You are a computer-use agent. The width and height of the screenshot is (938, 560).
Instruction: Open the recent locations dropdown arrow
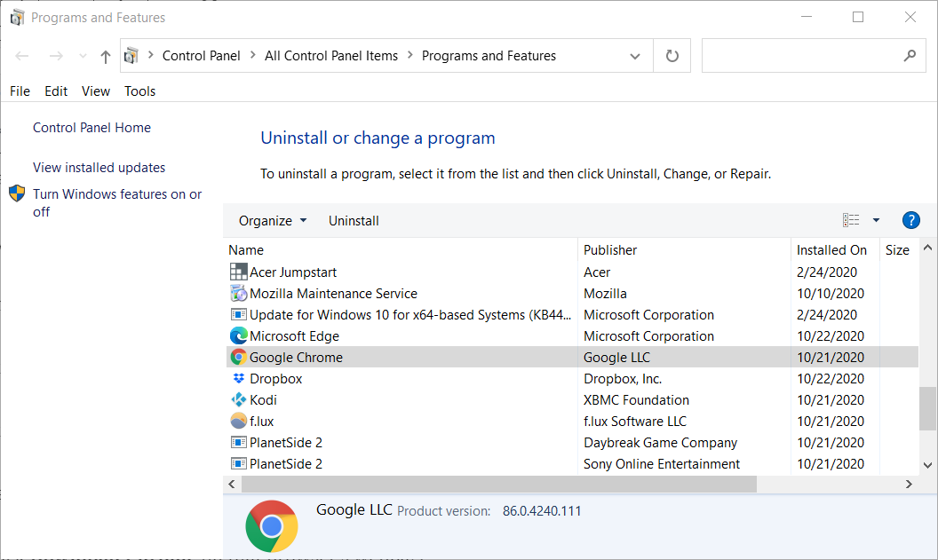click(83, 56)
